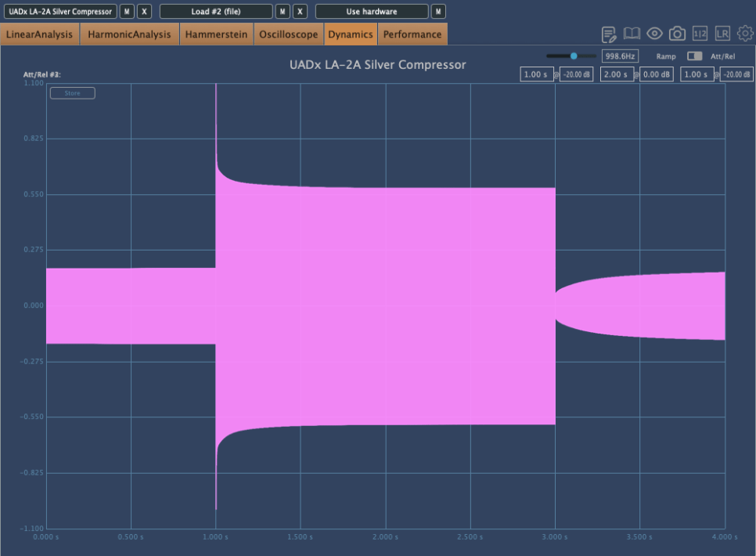This screenshot has width=756, height=556.
Task: Toggle M button beside Use hardware
Action: point(438,12)
